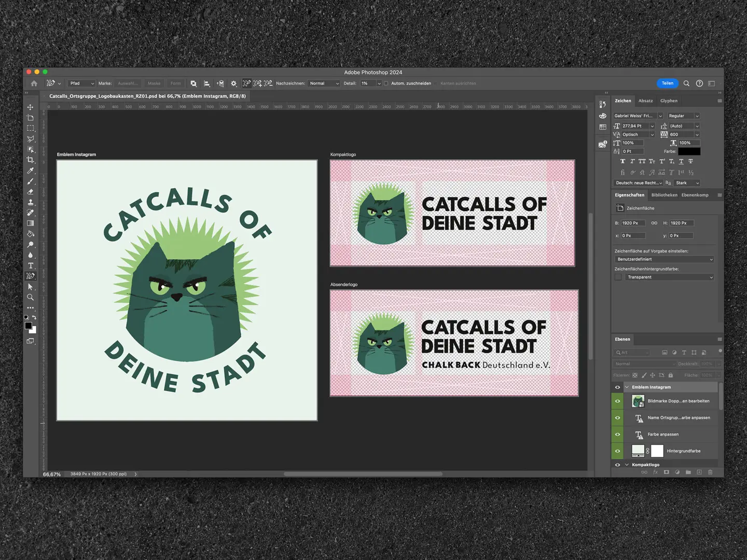This screenshot has width=747, height=560.
Task: Select the Move tool
Action: [31, 107]
